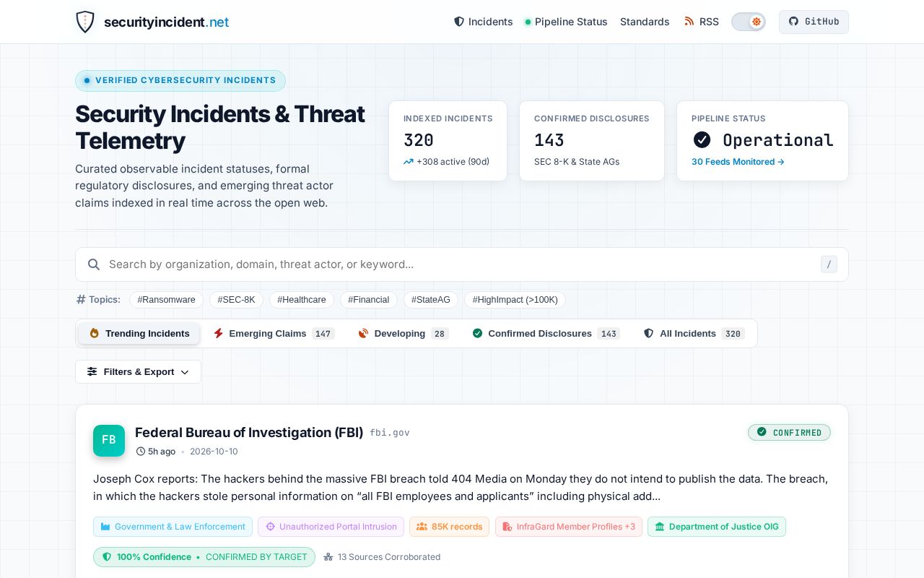Click the Joseph Cox reports summary text

[x=461, y=488]
